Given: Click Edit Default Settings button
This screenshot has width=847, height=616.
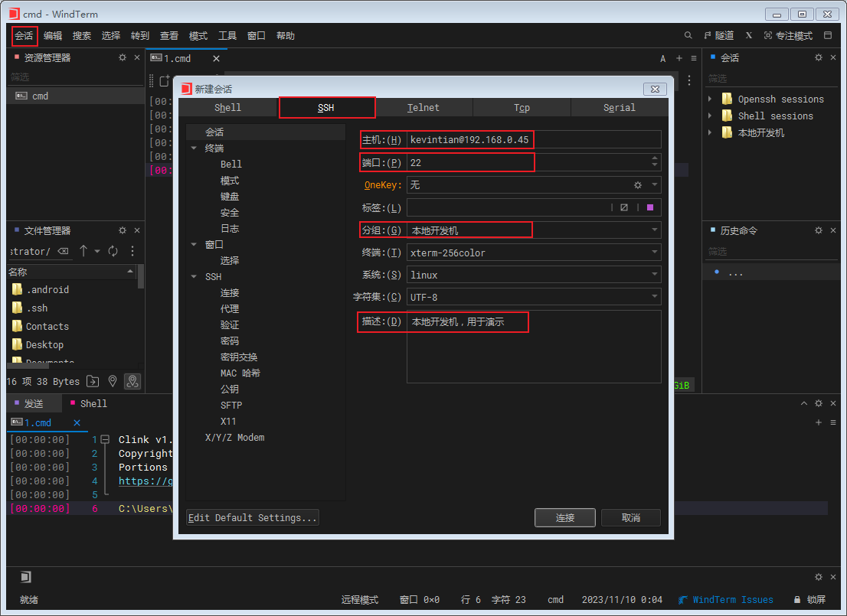Looking at the screenshot, I should point(253,518).
